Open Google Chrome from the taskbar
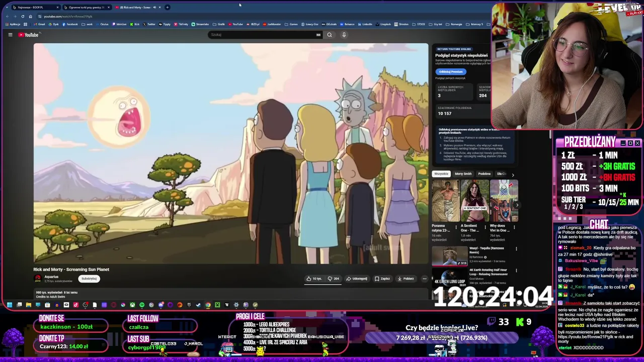Screen dimensions: 644x362 tap(208, 305)
